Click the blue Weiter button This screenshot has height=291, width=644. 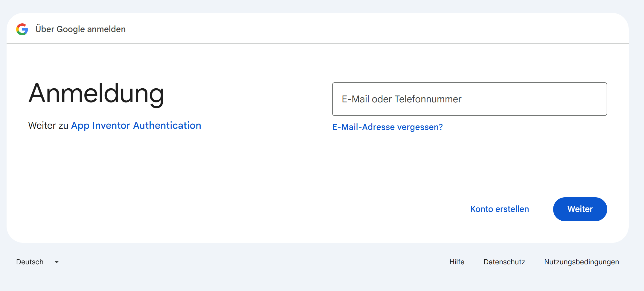click(580, 209)
